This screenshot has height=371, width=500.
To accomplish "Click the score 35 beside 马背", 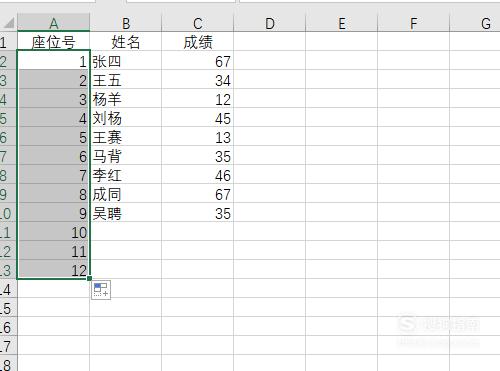I will point(198,155).
